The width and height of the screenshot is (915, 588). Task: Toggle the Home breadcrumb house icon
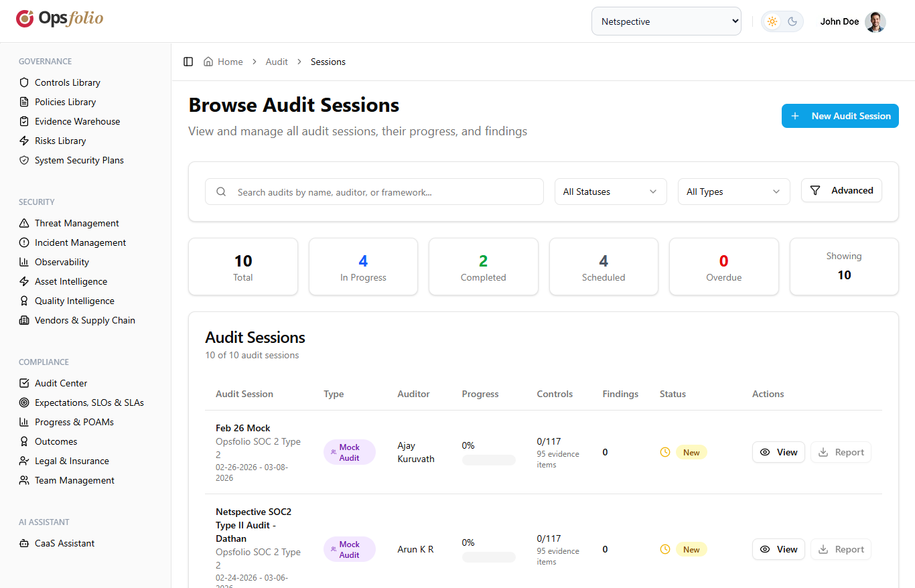coord(208,61)
